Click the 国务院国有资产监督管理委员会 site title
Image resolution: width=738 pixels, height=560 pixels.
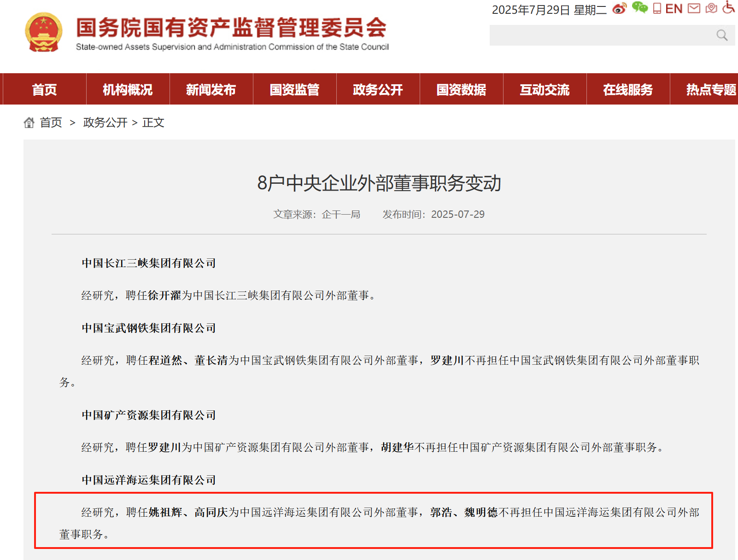(231, 27)
